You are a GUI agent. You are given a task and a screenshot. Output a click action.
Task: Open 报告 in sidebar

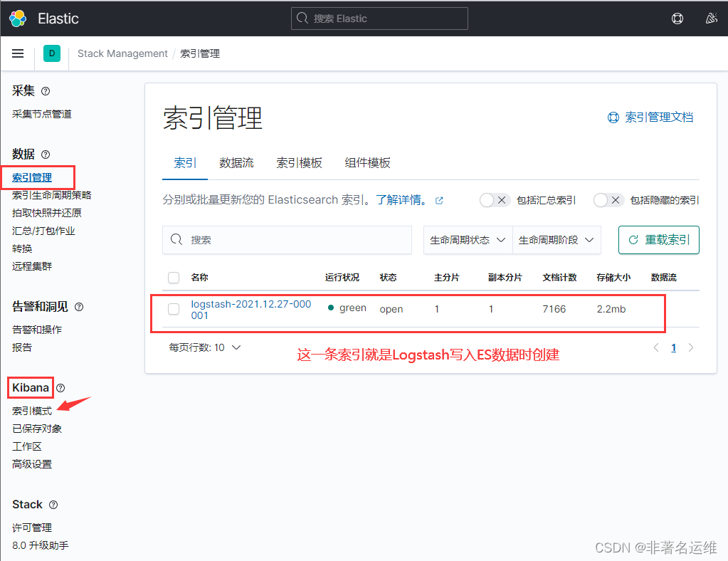coord(22,347)
